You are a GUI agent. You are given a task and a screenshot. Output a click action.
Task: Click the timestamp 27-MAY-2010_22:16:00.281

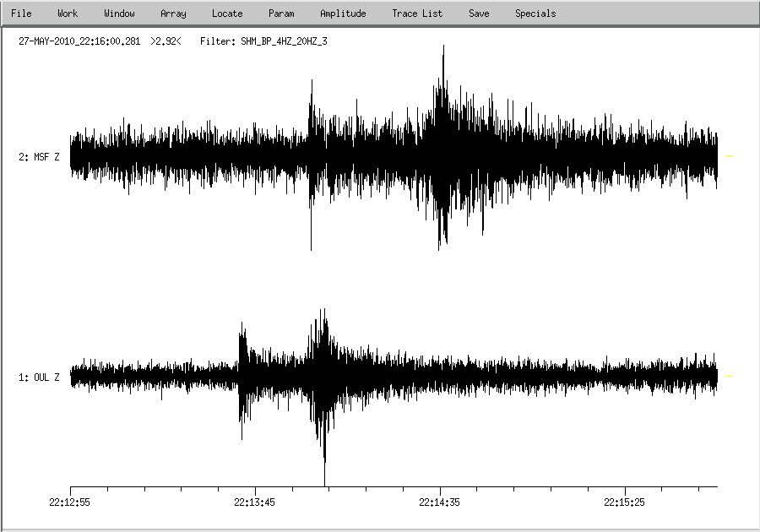pos(79,41)
